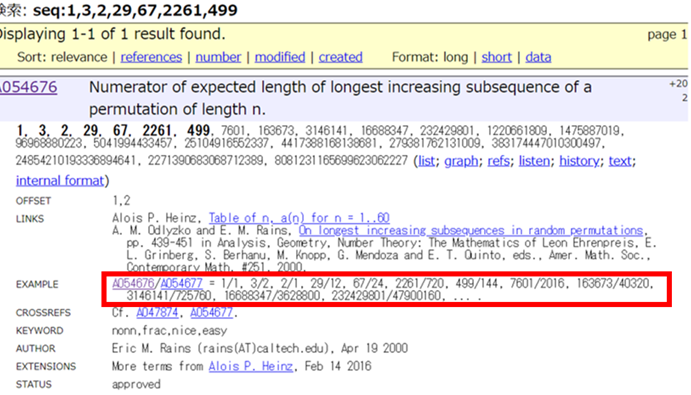Select the STATUS label
Screen dimensions: 691x395
(x=33, y=385)
